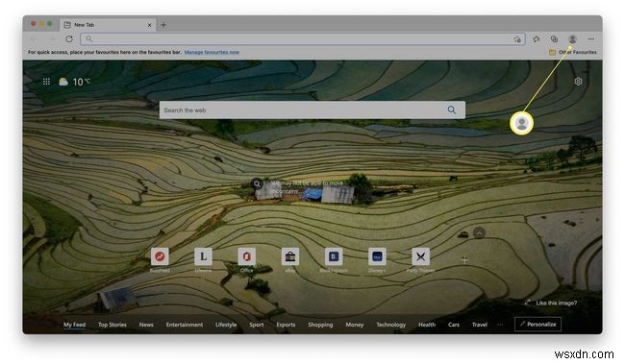Select the Esports feed tab
The image size is (625, 364).
(286, 325)
